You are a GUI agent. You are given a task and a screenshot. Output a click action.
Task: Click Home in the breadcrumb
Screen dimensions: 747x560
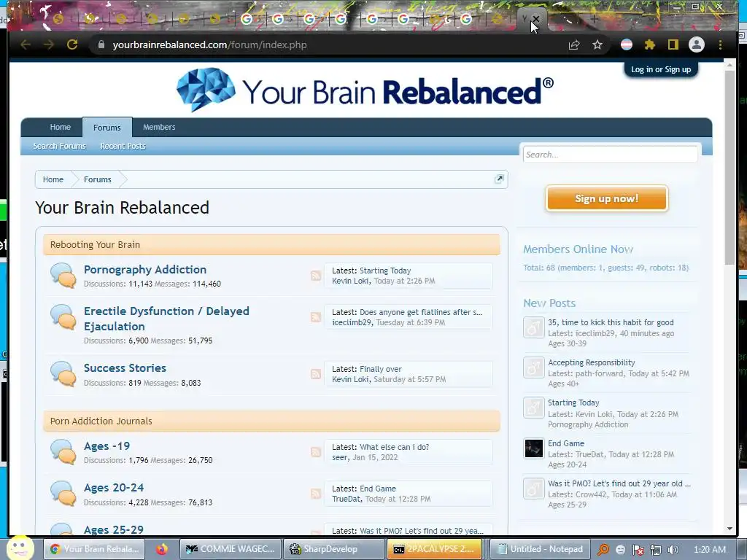(x=53, y=179)
